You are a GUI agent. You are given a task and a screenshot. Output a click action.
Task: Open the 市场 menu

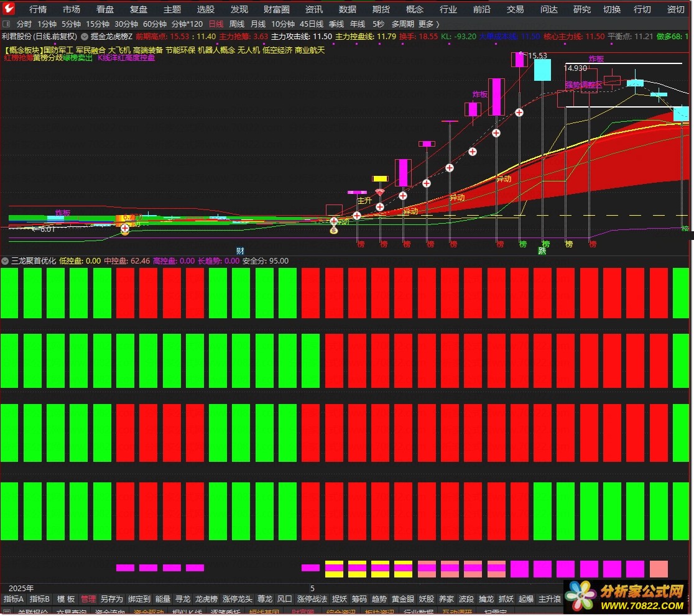(x=72, y=9)
